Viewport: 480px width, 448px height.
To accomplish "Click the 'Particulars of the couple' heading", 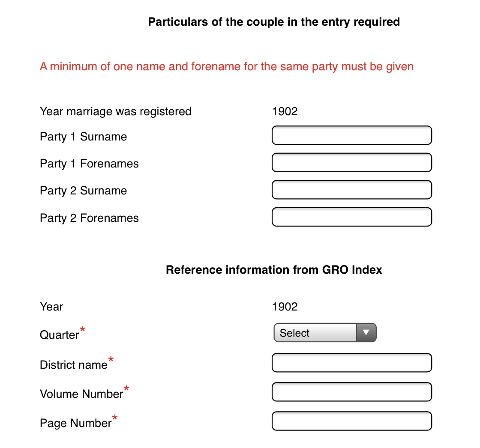I will tap(274, 22).
